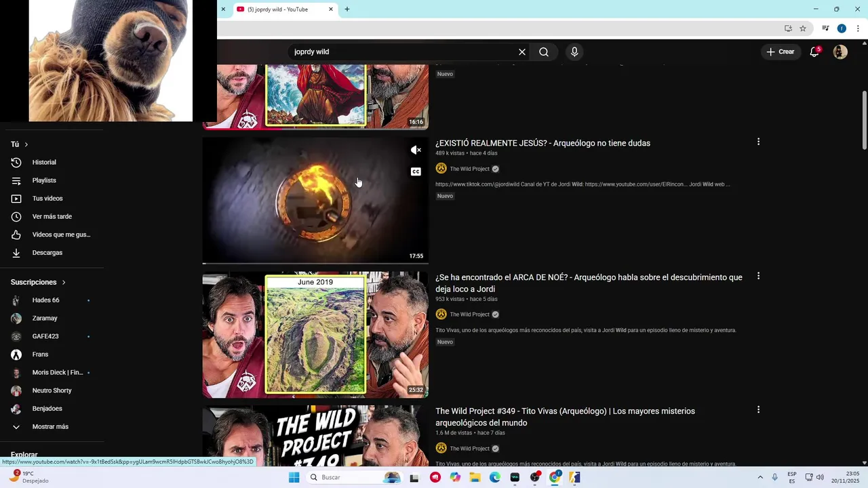Screen dimensions: 868x488
Task: Start voice search with the microphone icon
Action: coord(574,52)
